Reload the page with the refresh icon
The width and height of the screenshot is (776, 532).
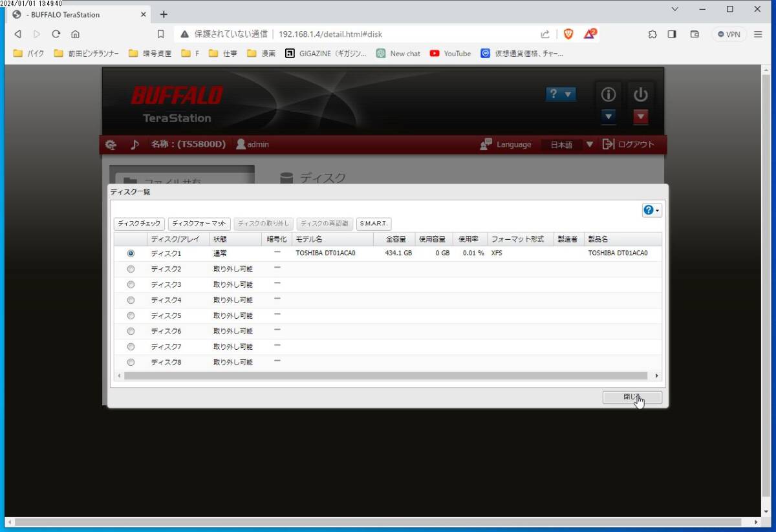tap(56, 34)
